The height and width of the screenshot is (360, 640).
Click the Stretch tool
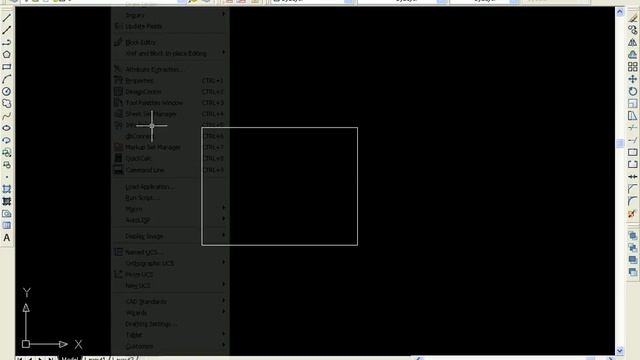click(633, 116)
